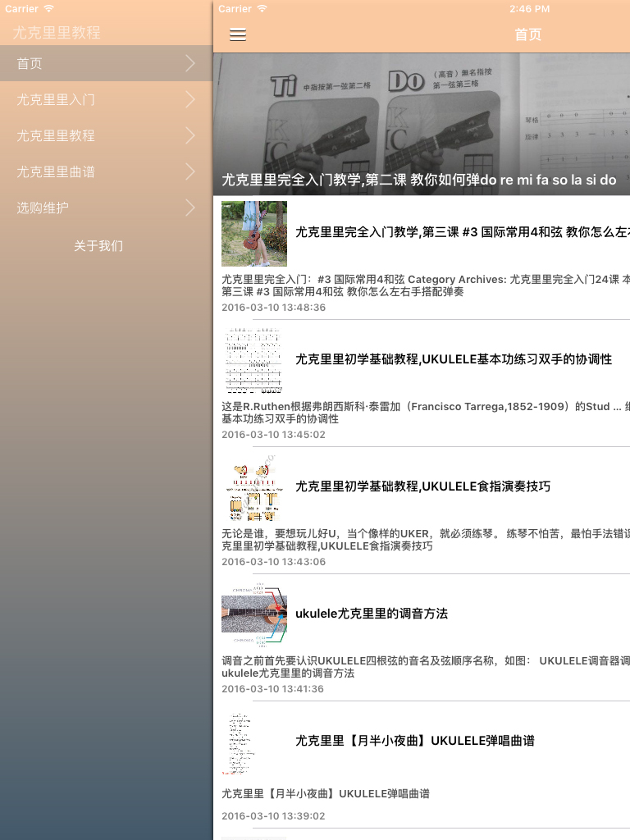630x840 pixels.
Task: Click timestamp 2016-03-10 13:45:02
Action: coord(274,435)
